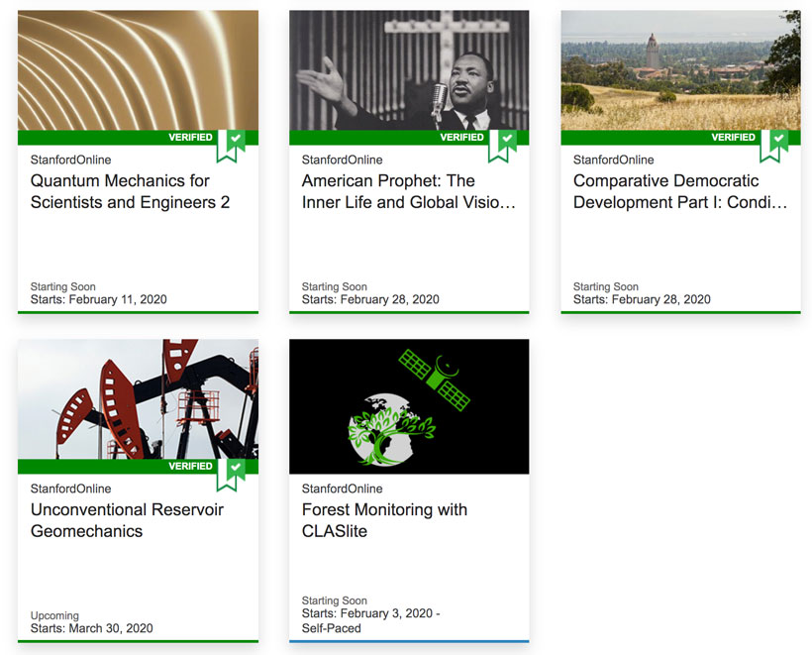Click verified ribbon icon on Comparative Democratic card
The width and height of the screenshot is (812, 655).
[773, 146]
